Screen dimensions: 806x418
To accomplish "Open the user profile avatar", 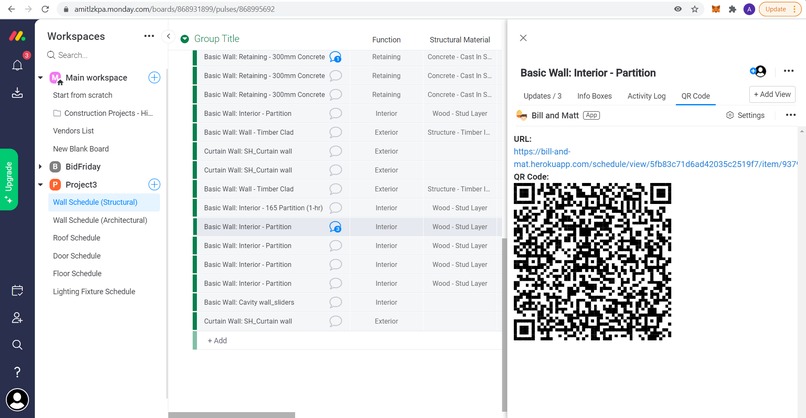I will click(17, 400).
